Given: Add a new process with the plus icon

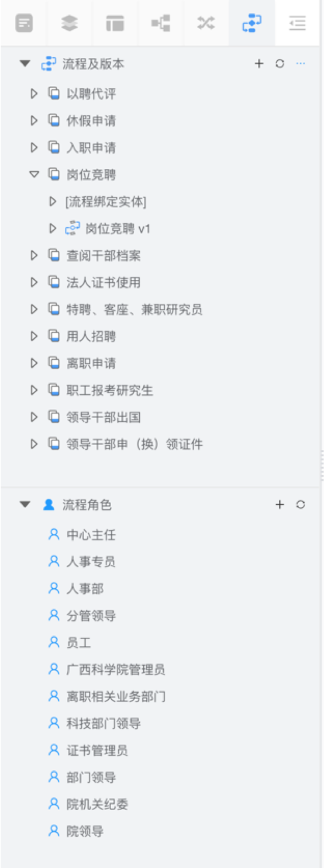Looking at the screenshot, I should coord(259,64).
